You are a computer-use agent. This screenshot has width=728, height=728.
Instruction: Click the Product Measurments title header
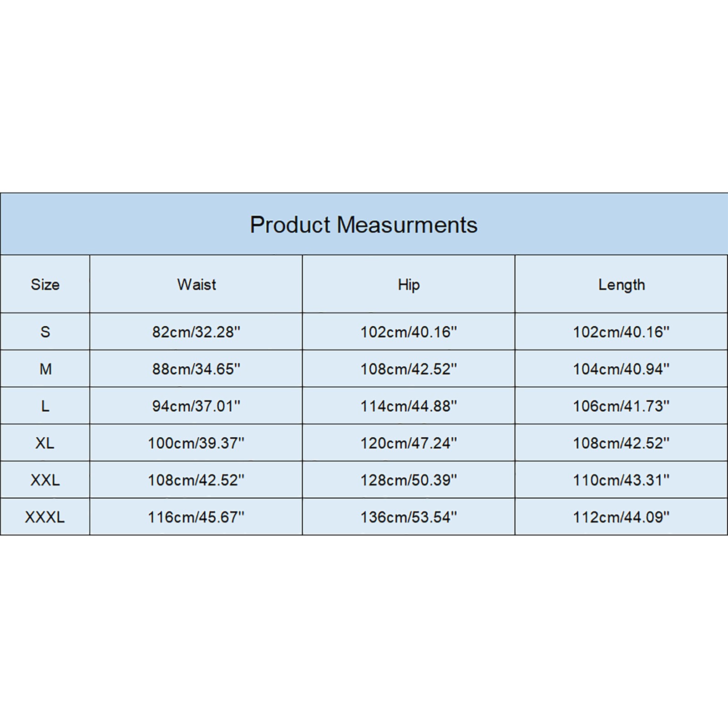point(364,224)
